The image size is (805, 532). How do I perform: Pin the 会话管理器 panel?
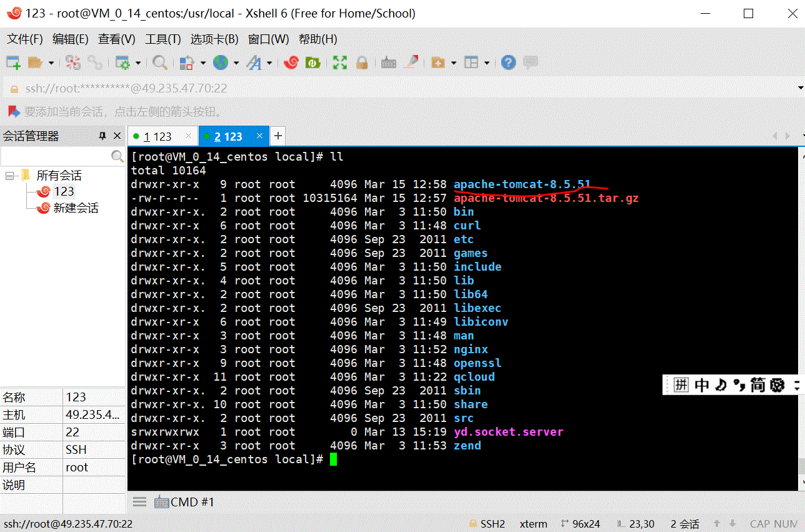[x=102, y=136]
